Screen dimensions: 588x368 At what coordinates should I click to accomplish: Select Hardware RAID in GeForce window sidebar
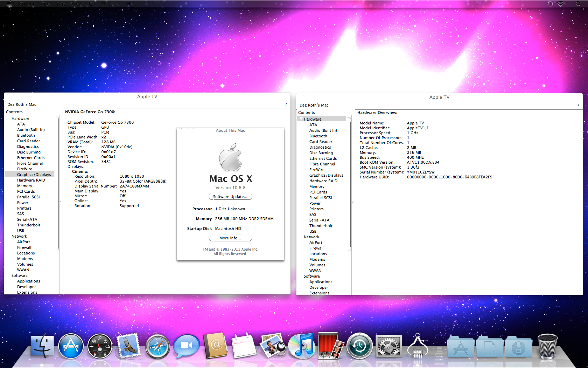coord(31,180)
